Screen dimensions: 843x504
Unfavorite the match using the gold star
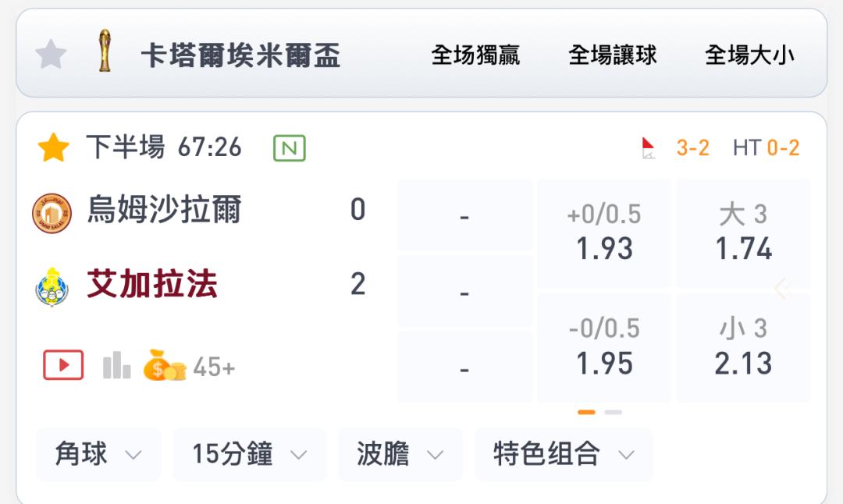(x=53, y=147)
